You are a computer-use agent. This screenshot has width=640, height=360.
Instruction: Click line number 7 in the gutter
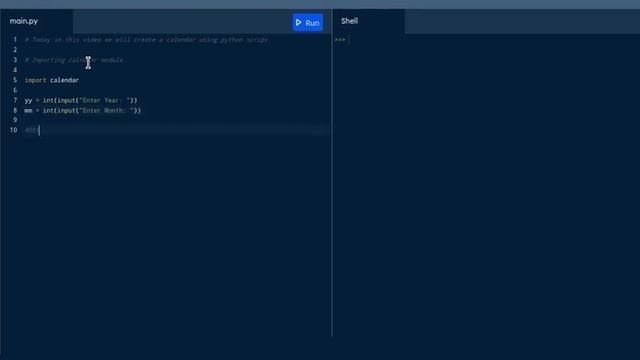point(15,100)
